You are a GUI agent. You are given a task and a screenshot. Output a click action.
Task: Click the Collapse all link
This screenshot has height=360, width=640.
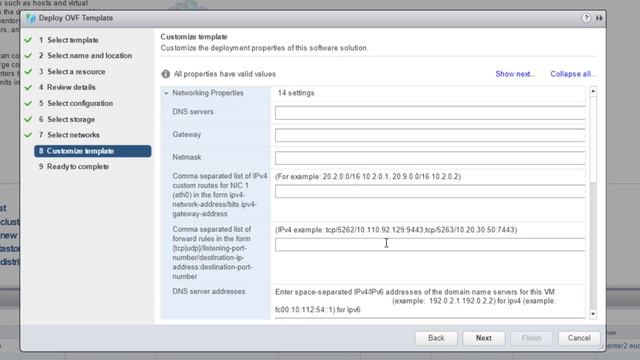coord(573,74)
